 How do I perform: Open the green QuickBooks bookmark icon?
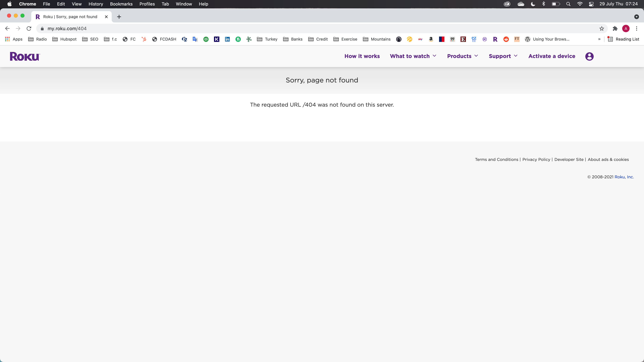tap(206, 39)
